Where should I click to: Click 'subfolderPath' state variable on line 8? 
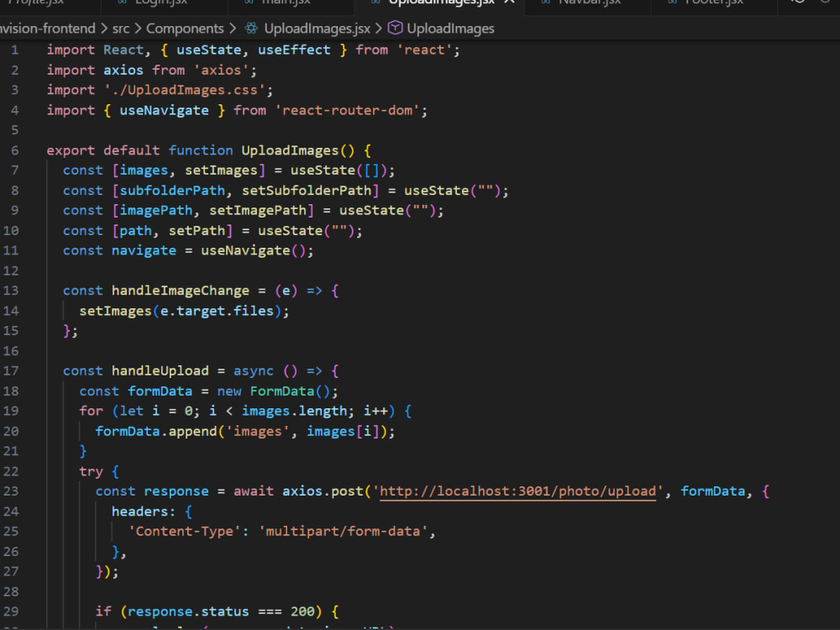(x=172, y=191)
